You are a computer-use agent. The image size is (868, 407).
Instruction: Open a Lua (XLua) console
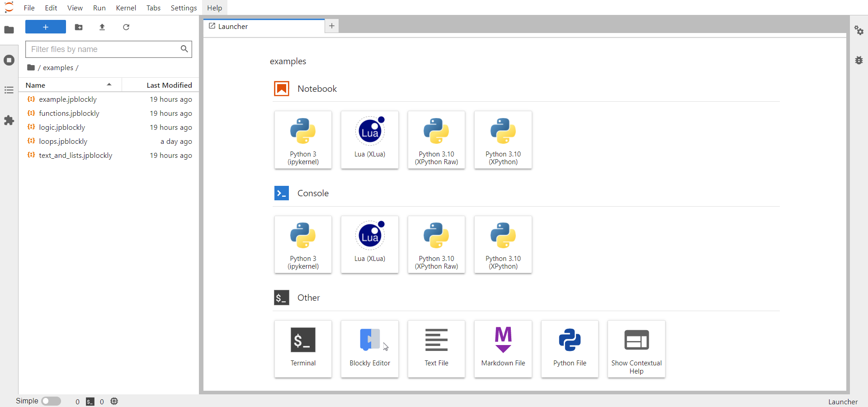[x=370, y=245]
